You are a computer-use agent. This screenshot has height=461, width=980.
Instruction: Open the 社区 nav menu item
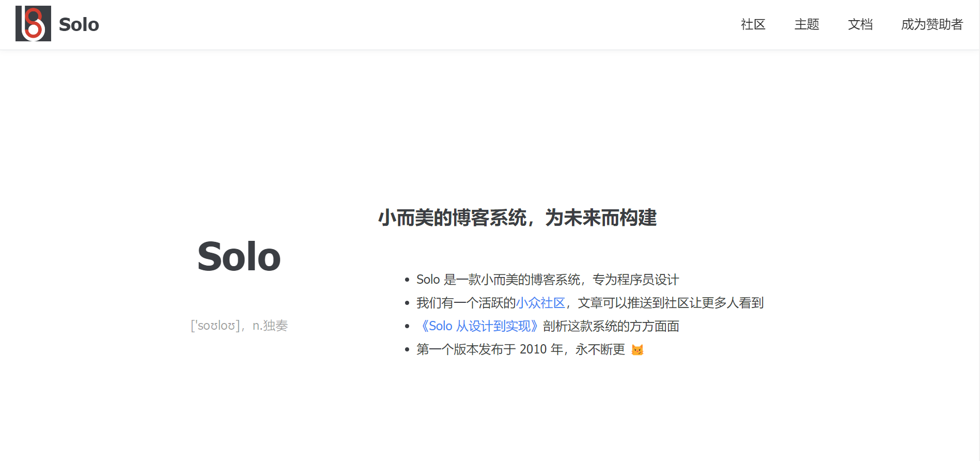click(x=753, y=24)
